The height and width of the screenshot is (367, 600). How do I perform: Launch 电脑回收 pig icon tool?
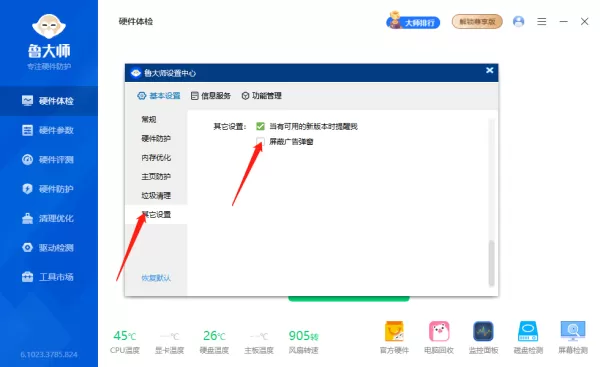pyautogui.click(x=439, y=338)
